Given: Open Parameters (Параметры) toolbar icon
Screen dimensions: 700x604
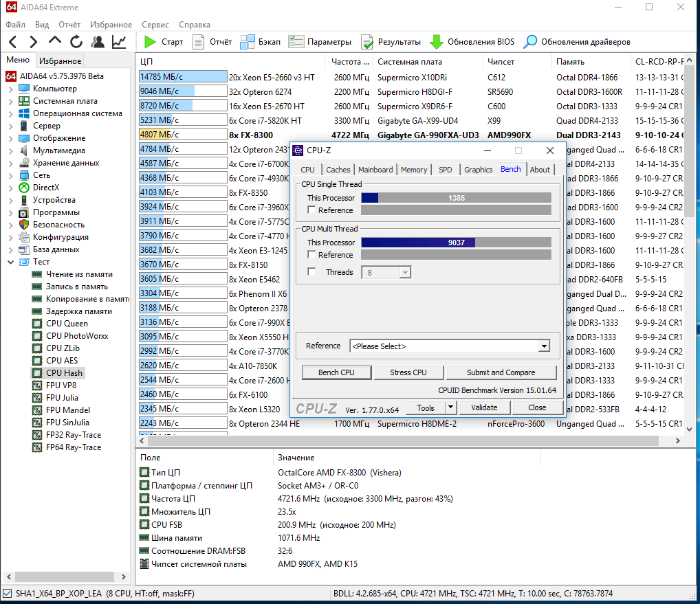Looking at the screenshot, I should click(x=296, y=42).
